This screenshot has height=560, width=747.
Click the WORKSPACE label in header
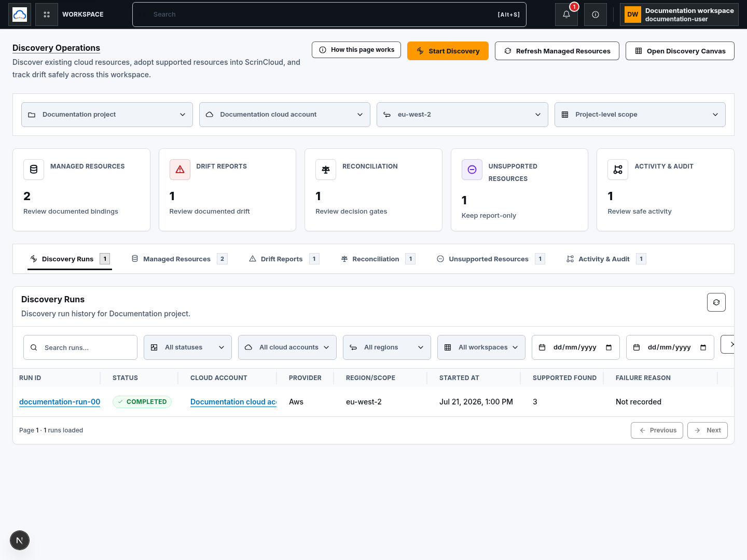83,15
